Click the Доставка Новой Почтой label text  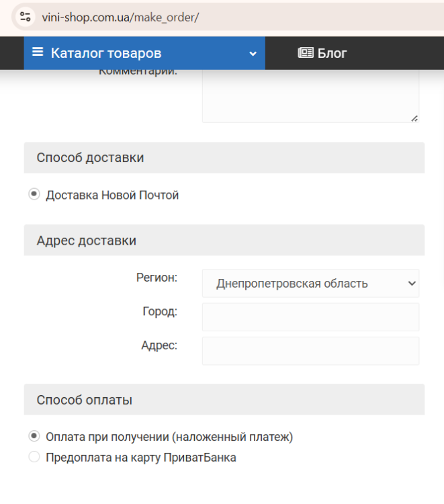point(112,196)
